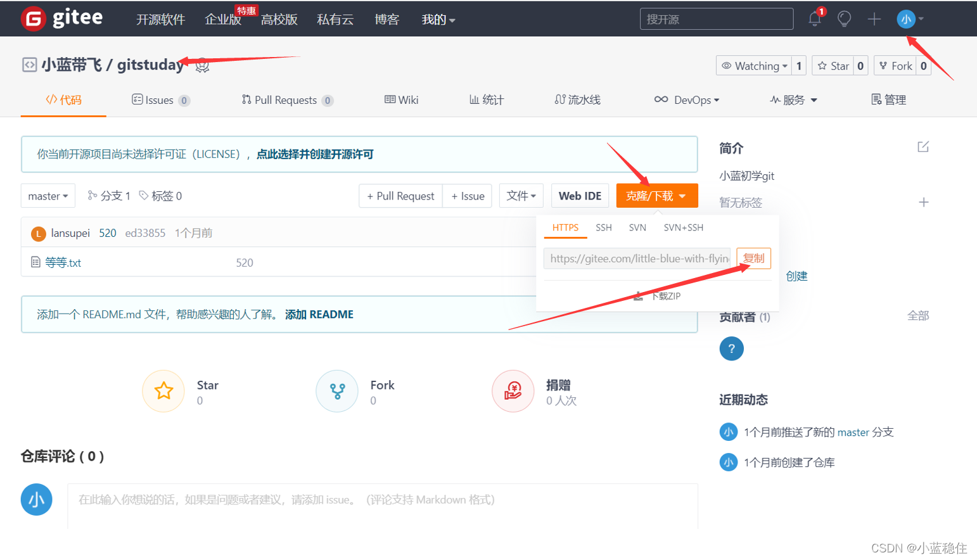Click the 小蓝带飞 owner name
977x560 pixels.
[72, 65]
